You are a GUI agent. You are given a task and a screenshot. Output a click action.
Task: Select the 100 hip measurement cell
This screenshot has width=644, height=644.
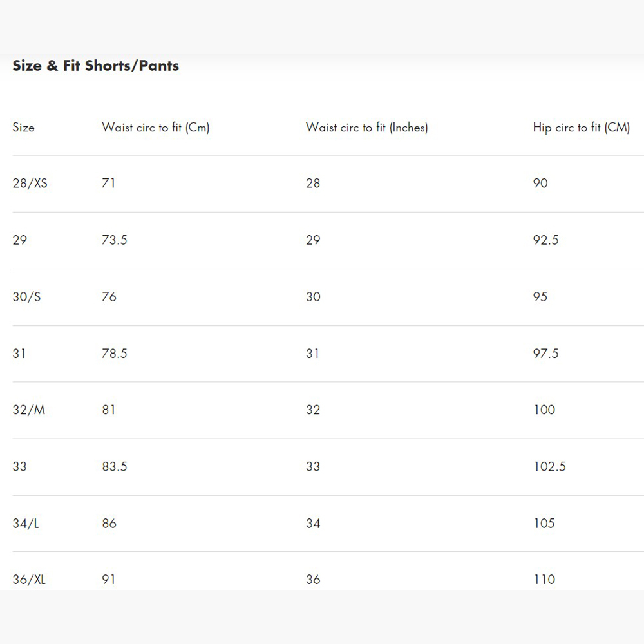click(544, 410)
